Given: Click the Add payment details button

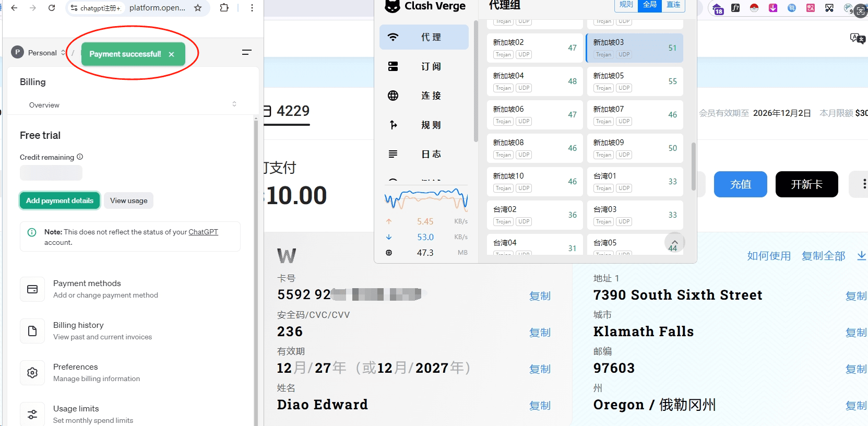Looking at the screenshot, I should point(60,200).
